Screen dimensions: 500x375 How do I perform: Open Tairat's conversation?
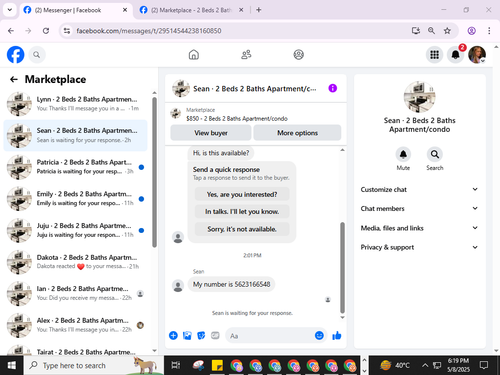click(x=75, y=349)
